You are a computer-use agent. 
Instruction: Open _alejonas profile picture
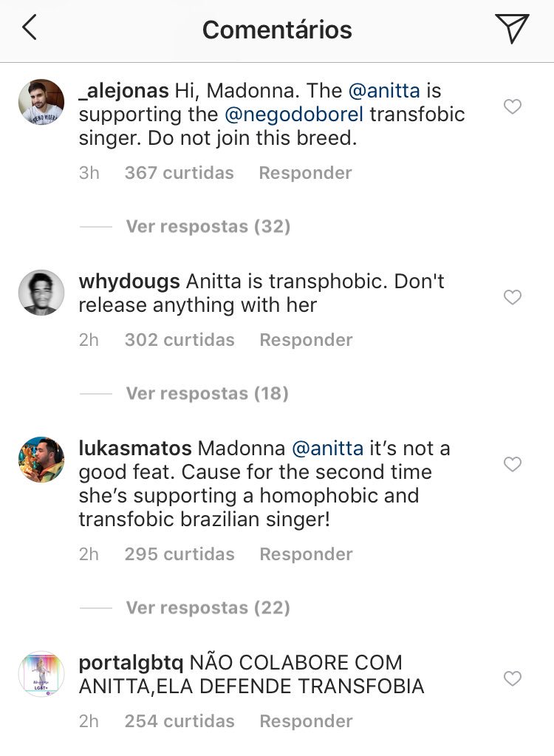pyautogui.click(x=41, y=102)
